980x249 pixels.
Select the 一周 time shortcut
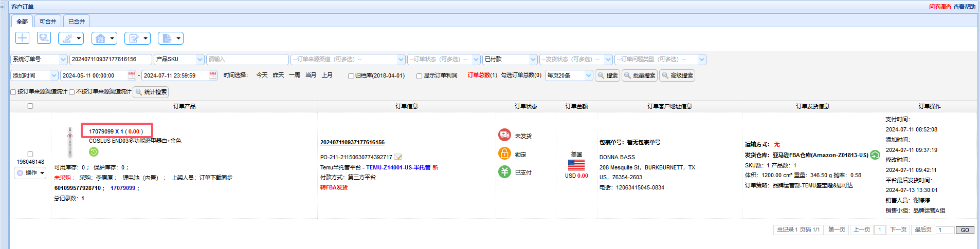click(x=295, y=75)
